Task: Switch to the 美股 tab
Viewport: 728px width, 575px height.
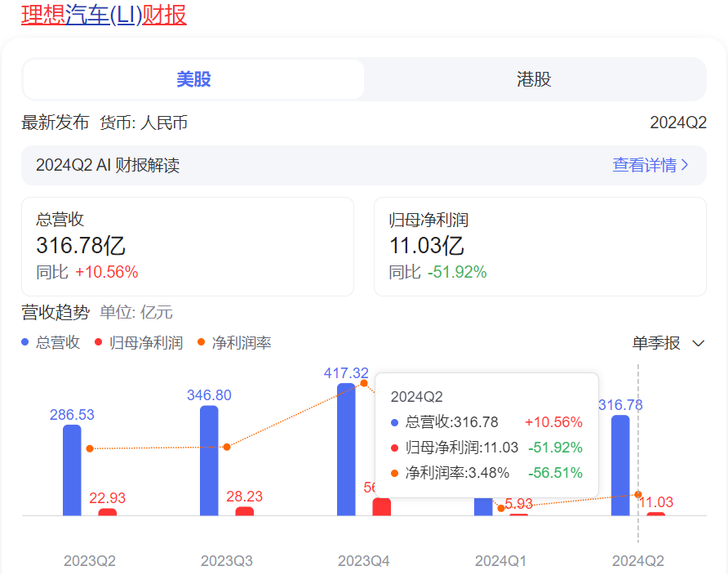Action: (193, 79)
